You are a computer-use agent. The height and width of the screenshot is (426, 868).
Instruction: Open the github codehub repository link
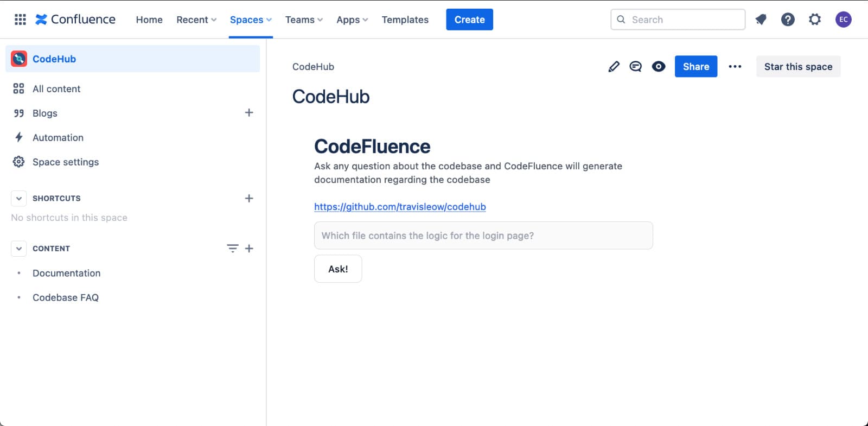400,207
